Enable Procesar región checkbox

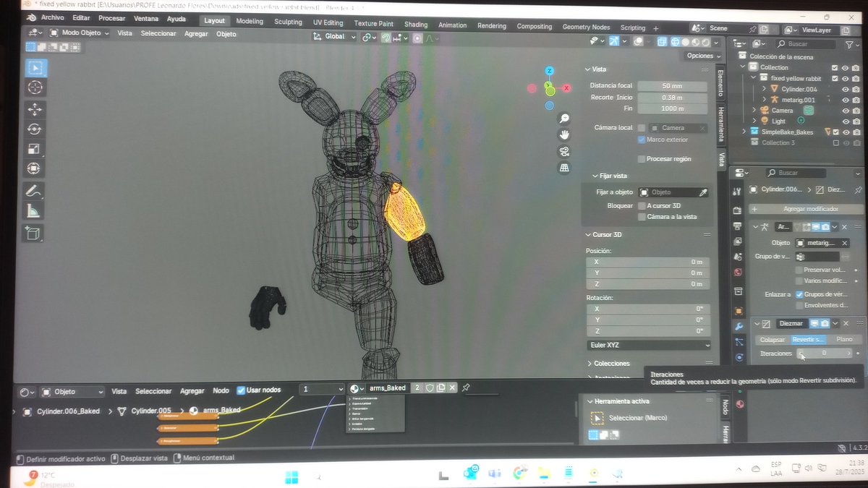[x=642, y=159]
